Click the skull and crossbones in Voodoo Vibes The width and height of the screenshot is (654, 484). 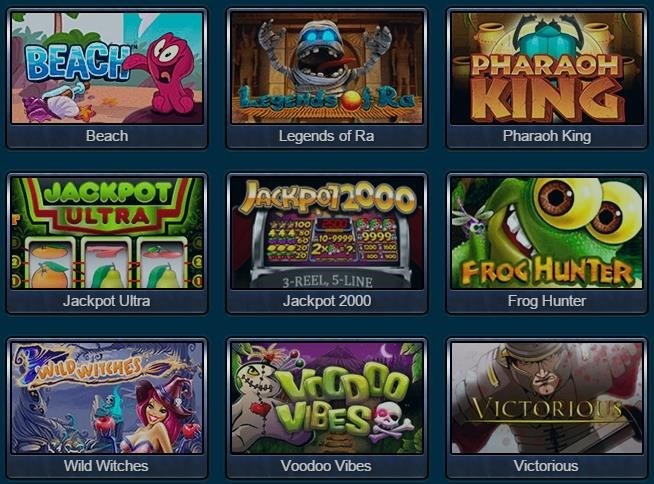pos(390,421)
